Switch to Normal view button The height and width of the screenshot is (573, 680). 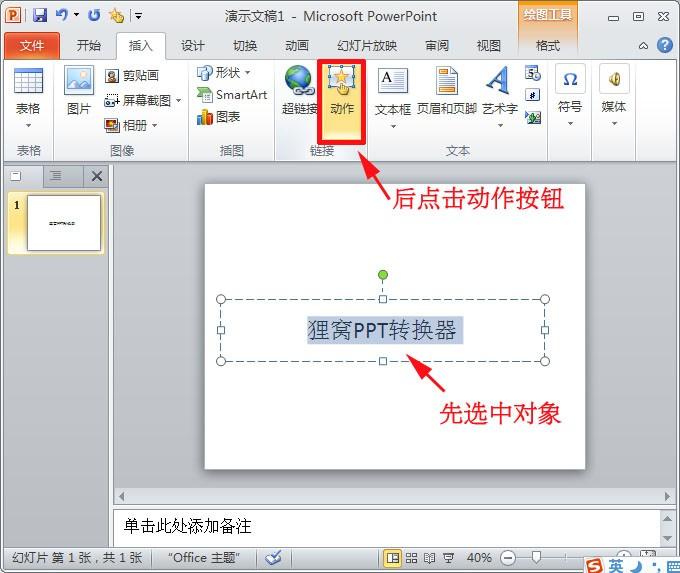pos(393,558)
